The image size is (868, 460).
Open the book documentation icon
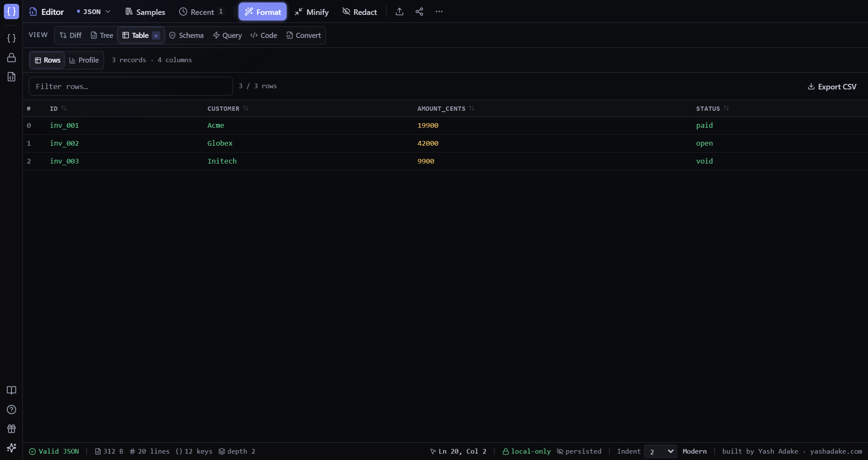[11, 390]
